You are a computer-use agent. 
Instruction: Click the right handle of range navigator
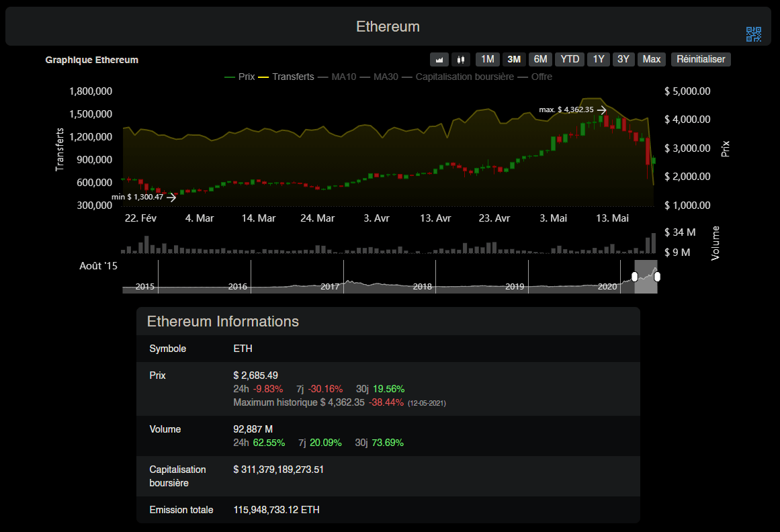click(657, 277)
